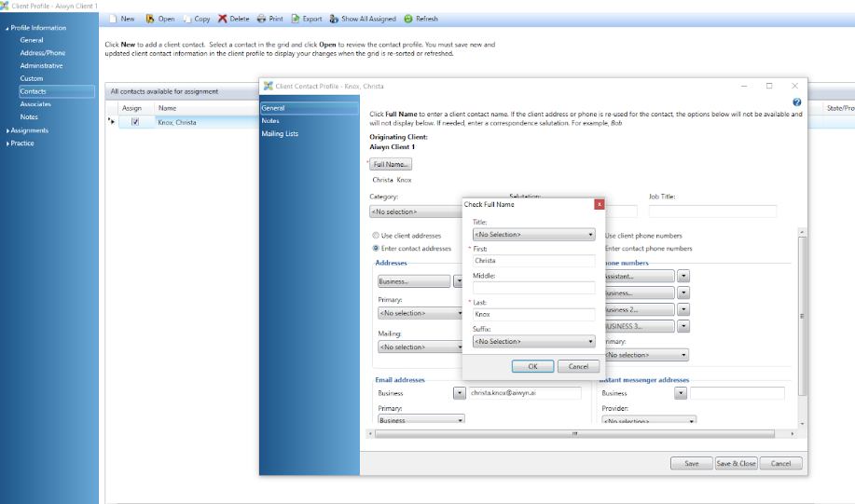Click Cancel in Check Full Name dialog
Screen dimensions: 855x504
(578, 366)
